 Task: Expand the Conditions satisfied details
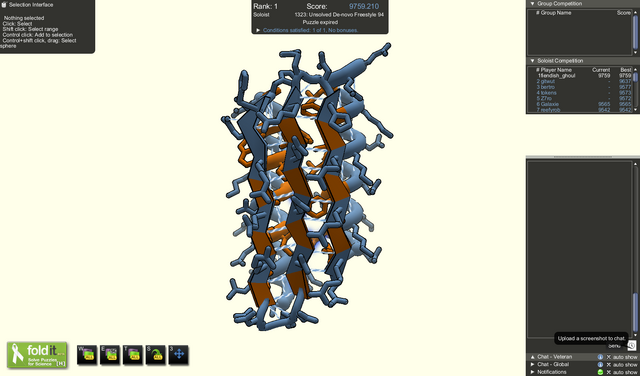(x=258, y=30)
